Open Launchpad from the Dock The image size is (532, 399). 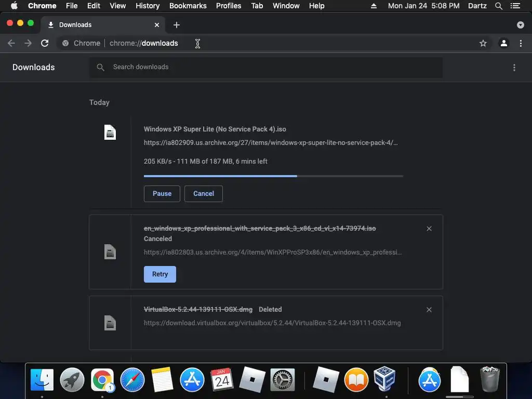[x=72, y=380]
